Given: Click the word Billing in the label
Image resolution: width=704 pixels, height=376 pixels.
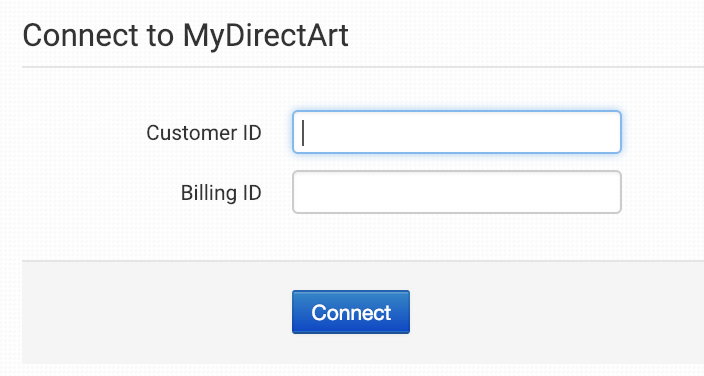Looking at the screenshot, I should pos(209,193).
